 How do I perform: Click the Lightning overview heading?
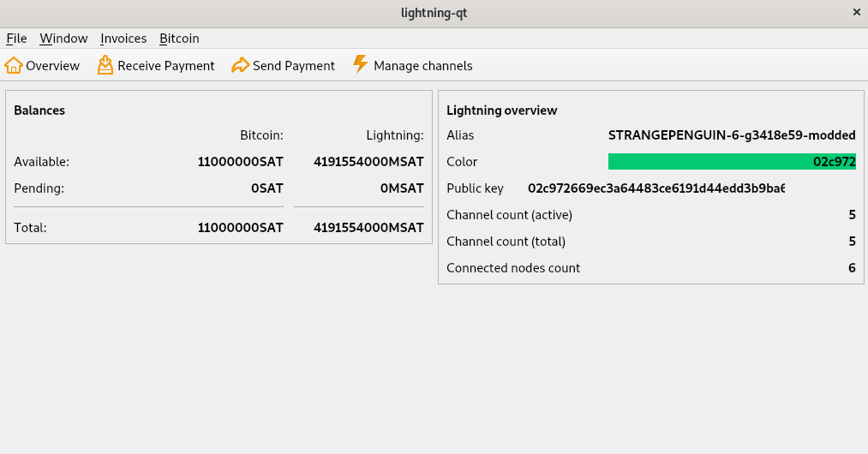tap(501, 111)
